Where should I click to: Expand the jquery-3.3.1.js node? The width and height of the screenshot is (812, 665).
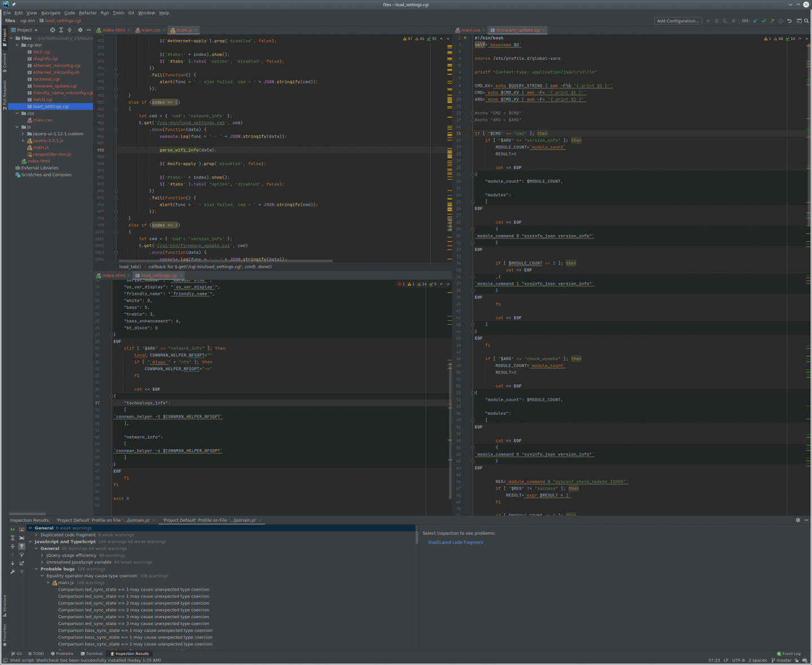click(23, 140)
